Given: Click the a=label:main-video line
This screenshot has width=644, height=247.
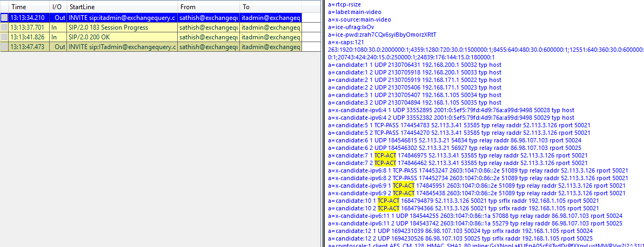Looking at the screenshot, I should pos(354,12).
